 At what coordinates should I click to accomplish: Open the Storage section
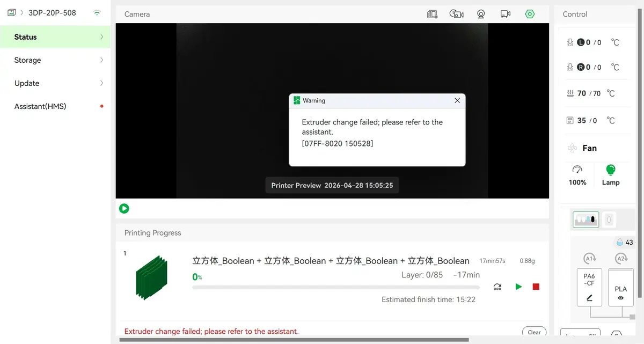[55, 60]
